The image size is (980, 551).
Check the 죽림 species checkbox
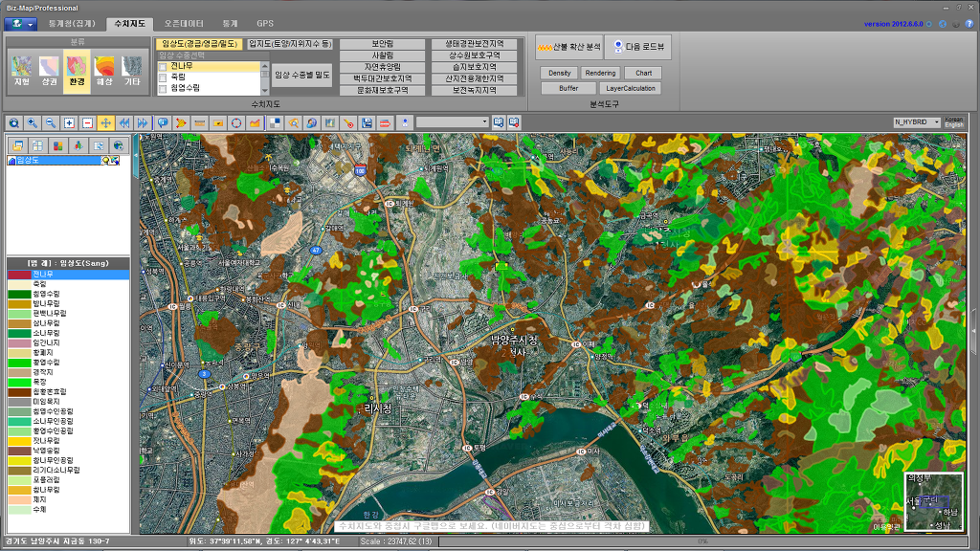coord(163,77)
